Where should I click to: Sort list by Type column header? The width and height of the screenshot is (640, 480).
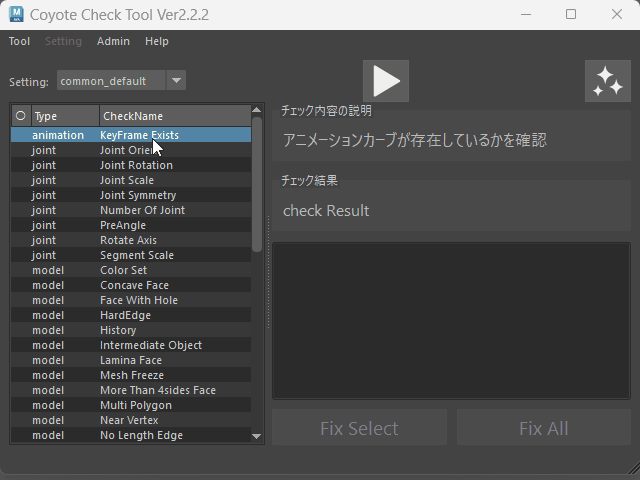pos(64,116)
